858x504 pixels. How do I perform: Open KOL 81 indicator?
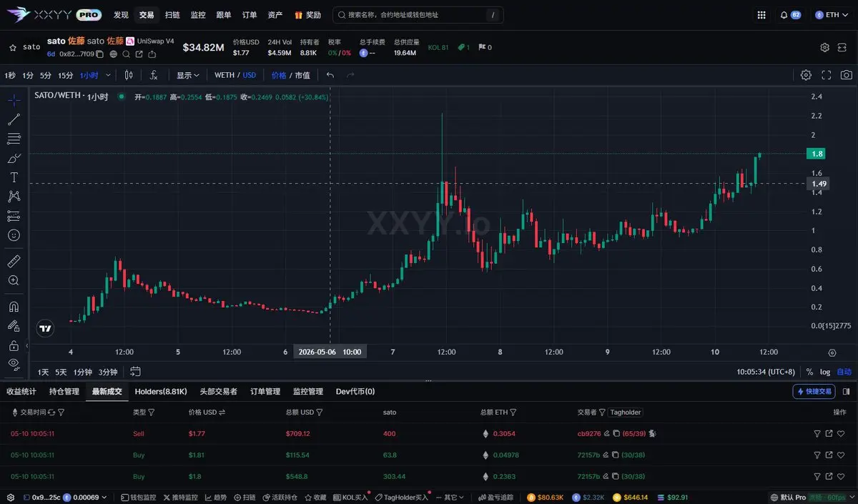(438, 47)
